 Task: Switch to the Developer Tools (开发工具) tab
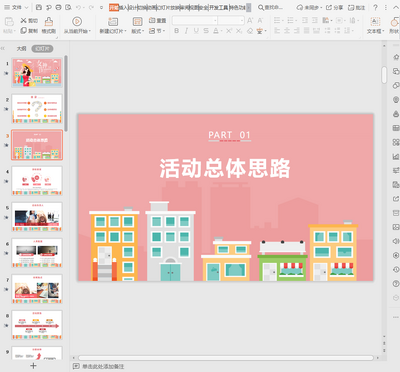219,7
